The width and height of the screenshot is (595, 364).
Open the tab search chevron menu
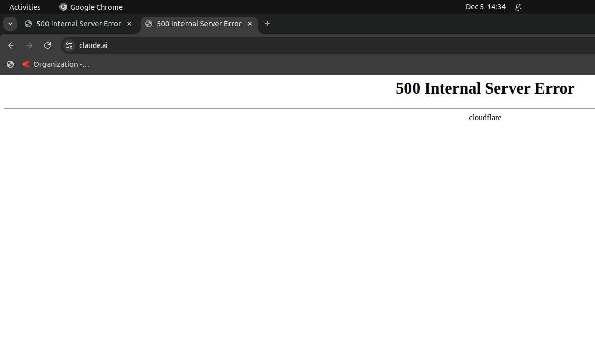pos(10,24)
